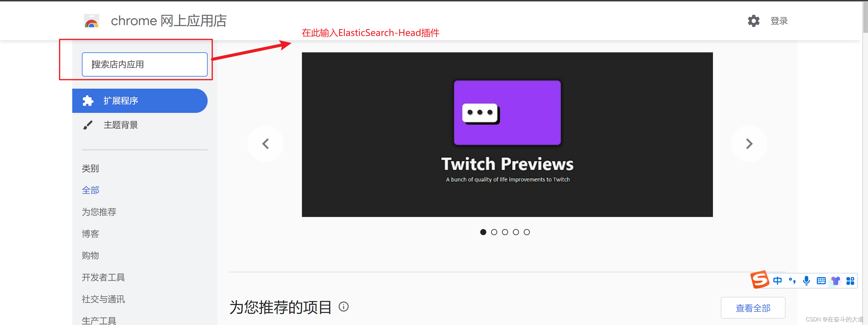Open the Twitch Previews featured banner
This screenshot has width=868, height=325.
click(x=507, y=134)
